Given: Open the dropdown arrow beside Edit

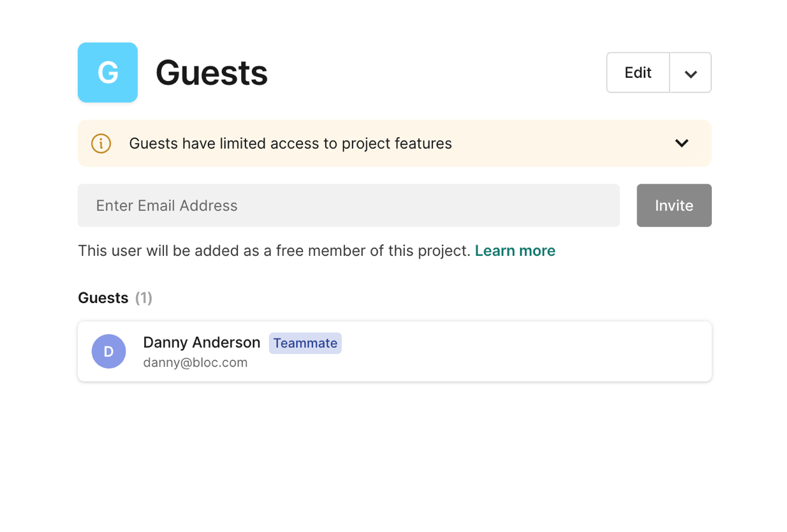Looking at the screenshot, I should click(x=690, y=73).
